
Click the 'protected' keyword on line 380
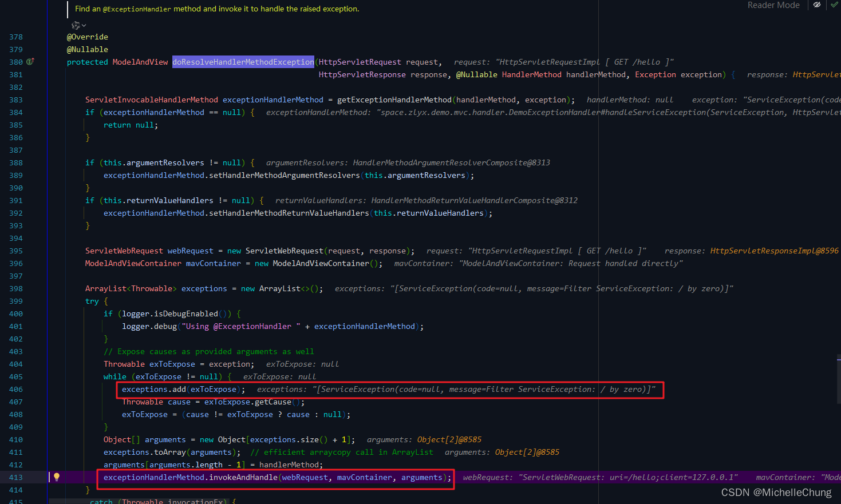(x=88, y=62)
